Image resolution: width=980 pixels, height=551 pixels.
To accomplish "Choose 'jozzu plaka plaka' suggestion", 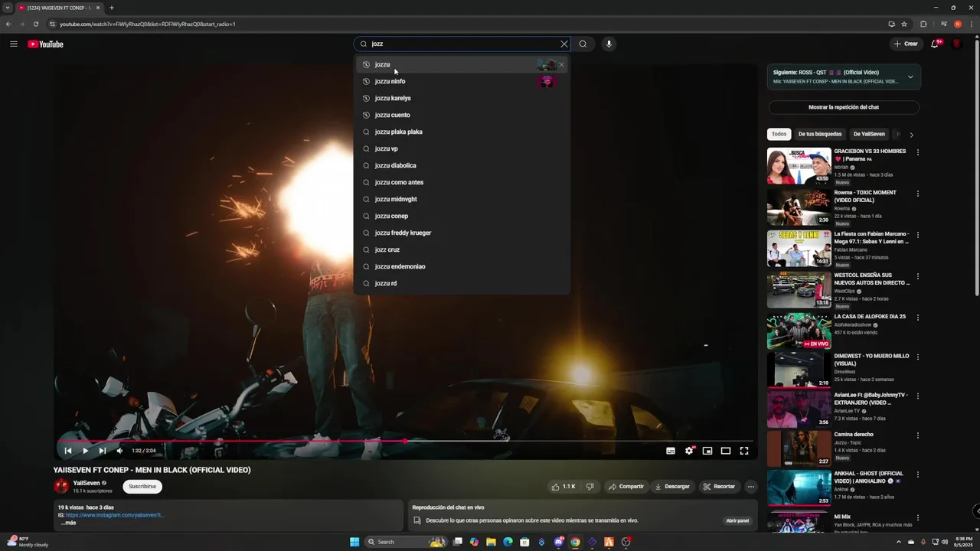I will tap(462, 132).
